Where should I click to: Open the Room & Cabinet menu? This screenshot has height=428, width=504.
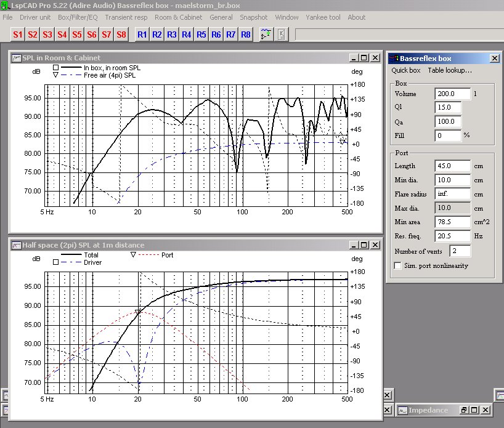click(179, 17)
